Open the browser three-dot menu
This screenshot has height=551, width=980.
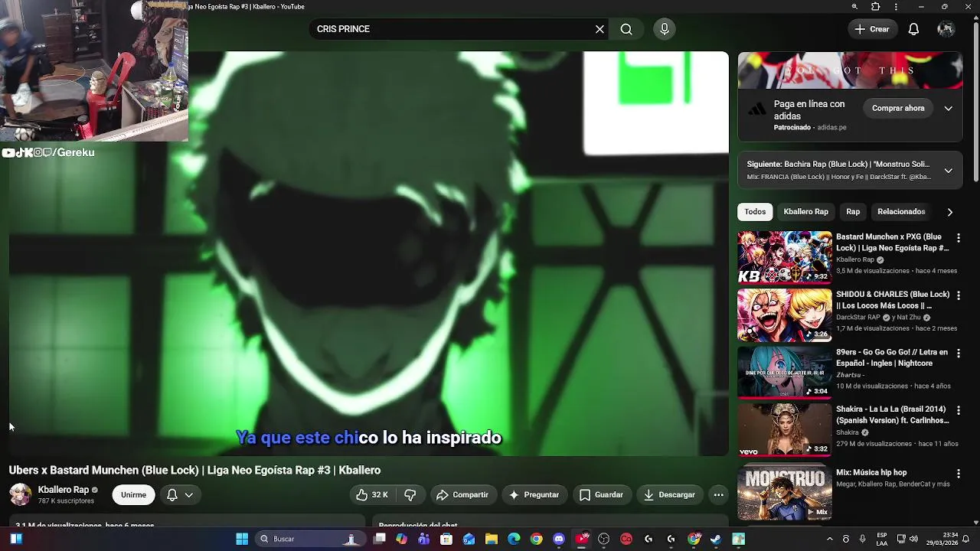click(x=896, y=7)
